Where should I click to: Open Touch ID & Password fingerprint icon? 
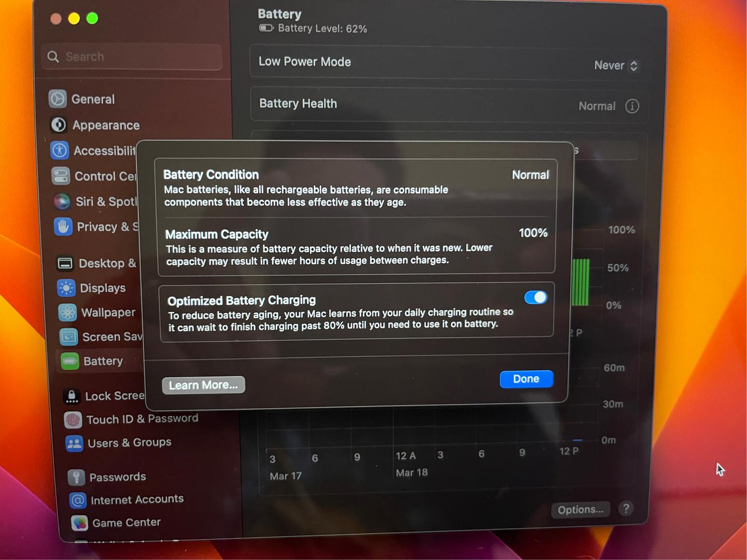coord(73,419)
